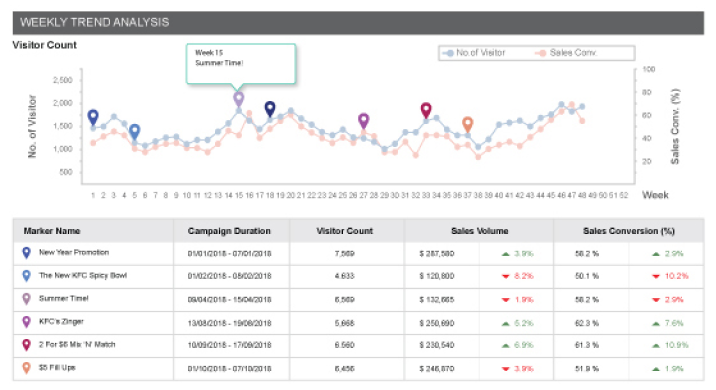Click the light blue marker pin at week 5
This screenshot has height=390, width=716.
click(x=134, y=132)
